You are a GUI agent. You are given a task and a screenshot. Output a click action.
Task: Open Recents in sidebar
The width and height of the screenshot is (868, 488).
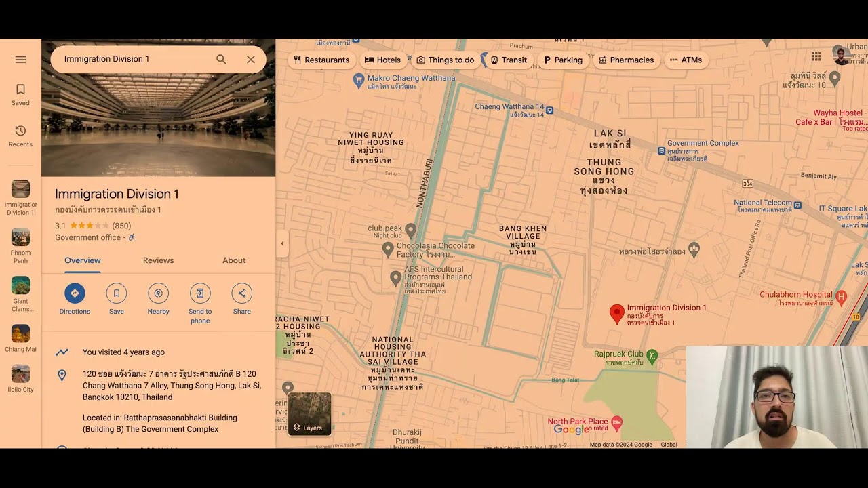(20, 136)
